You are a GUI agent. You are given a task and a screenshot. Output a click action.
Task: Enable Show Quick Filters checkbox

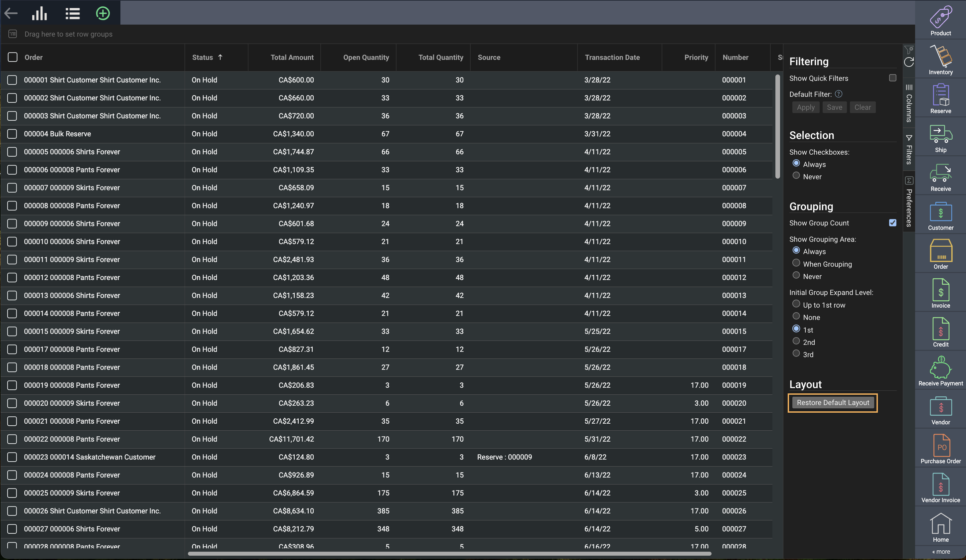[892, 78]
